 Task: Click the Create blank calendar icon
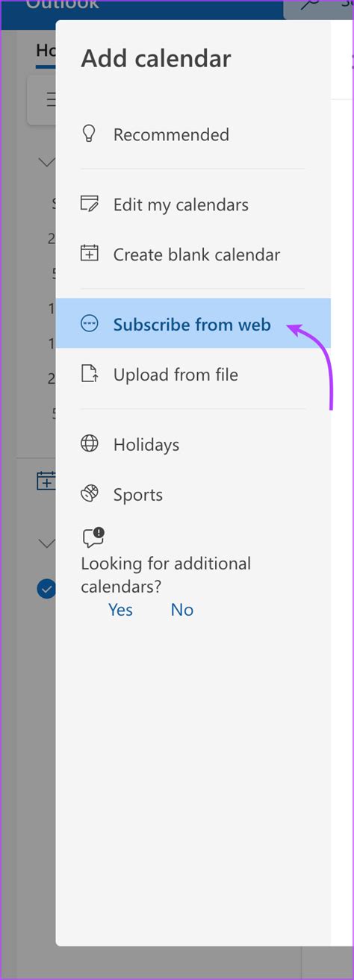[x=89, y=254]
